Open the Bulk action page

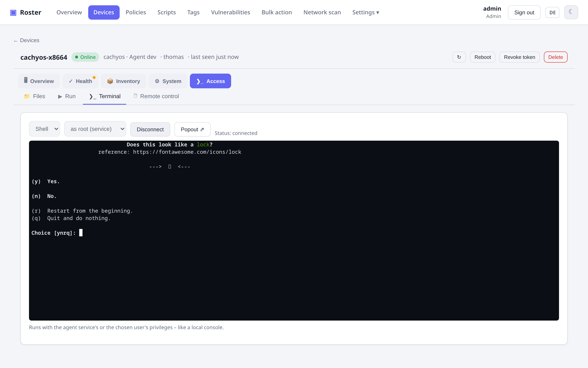(x=277, y=12)
